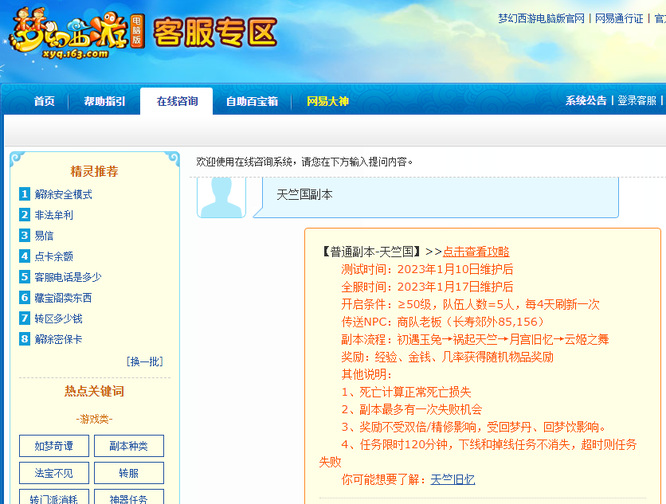This screenshot has width=666, height=504.
Task: Select the 在线咨询 tab
Action: [x=177, y=101]
